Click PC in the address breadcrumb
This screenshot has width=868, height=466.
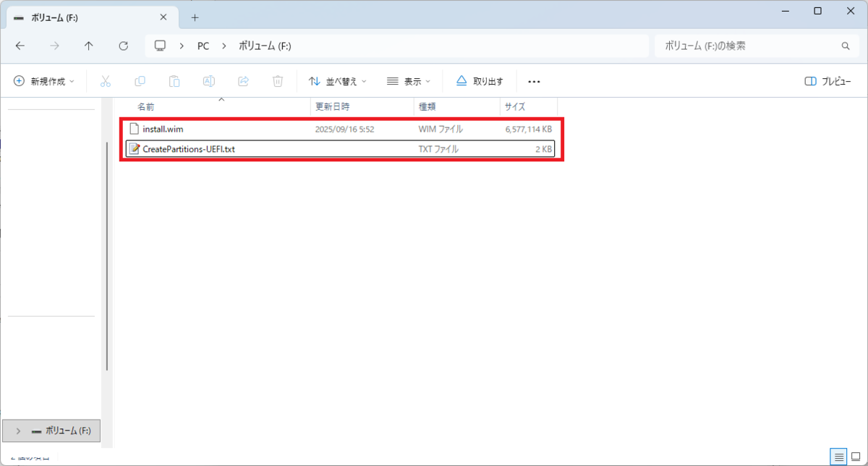(203, 46)
